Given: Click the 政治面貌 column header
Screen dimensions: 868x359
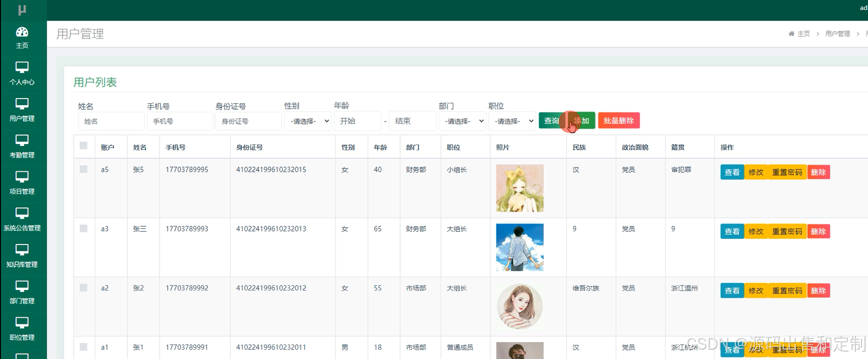Looking at the screenshot, I should click(635, 147).
